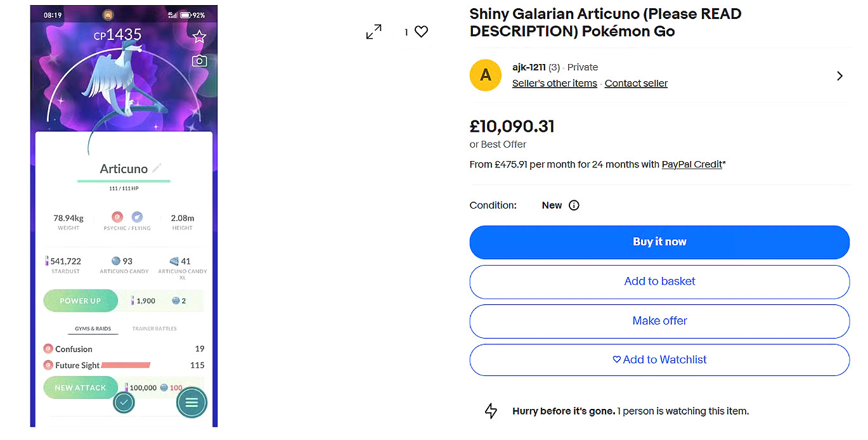This screenshot has width=868, height=440.
Task: Click Add to basket
Action: coord(659,281)
